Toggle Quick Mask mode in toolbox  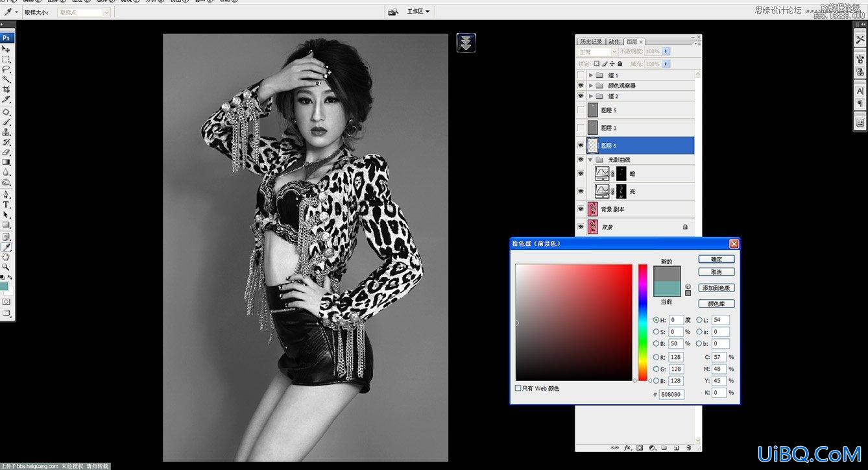coord(6,301)
